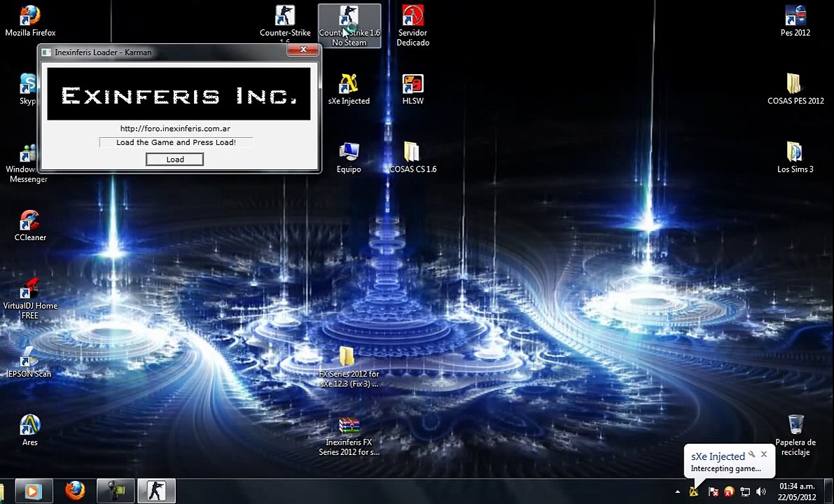Screen dimensions: 834x504
Task: Click the taskbar button left of Counter-Strike
Action: tap(116, 491)
